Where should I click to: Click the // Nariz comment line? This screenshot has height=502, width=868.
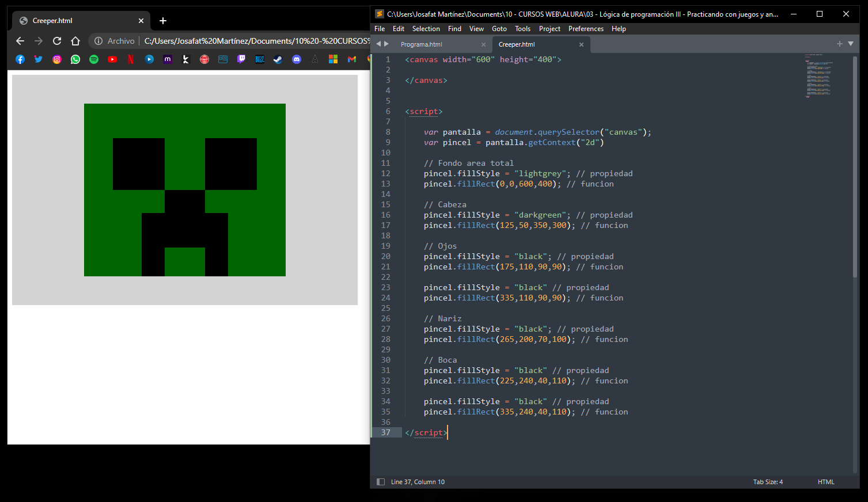pos(443,318)
